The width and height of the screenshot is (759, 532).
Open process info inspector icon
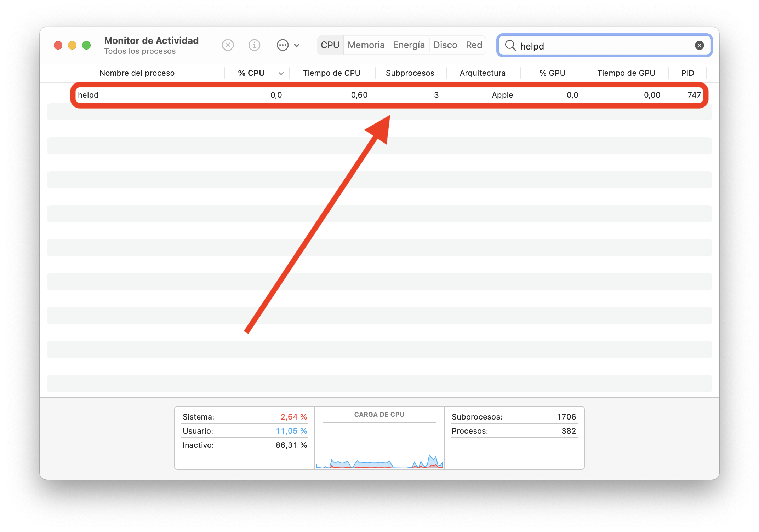pyautogui.click(x=254, y=45)
